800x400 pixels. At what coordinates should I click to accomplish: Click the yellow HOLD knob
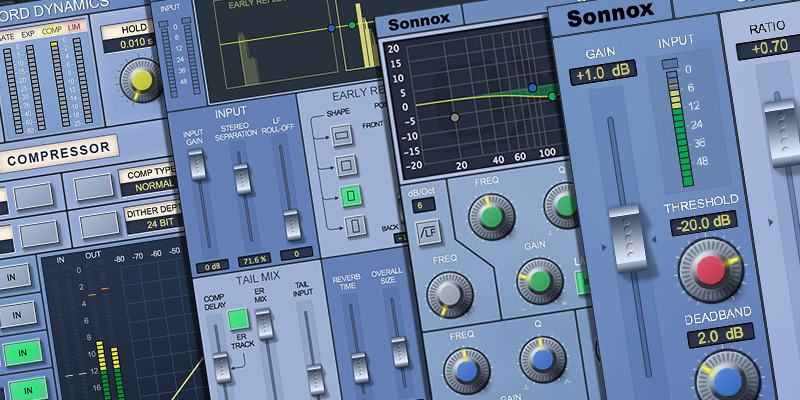tap(141, 80)
